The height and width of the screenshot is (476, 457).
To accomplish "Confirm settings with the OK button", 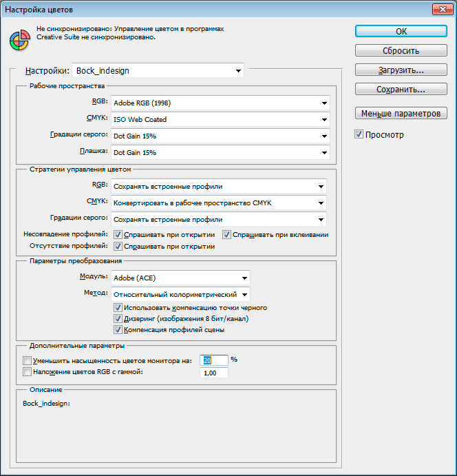I will (x=401, y=31).
